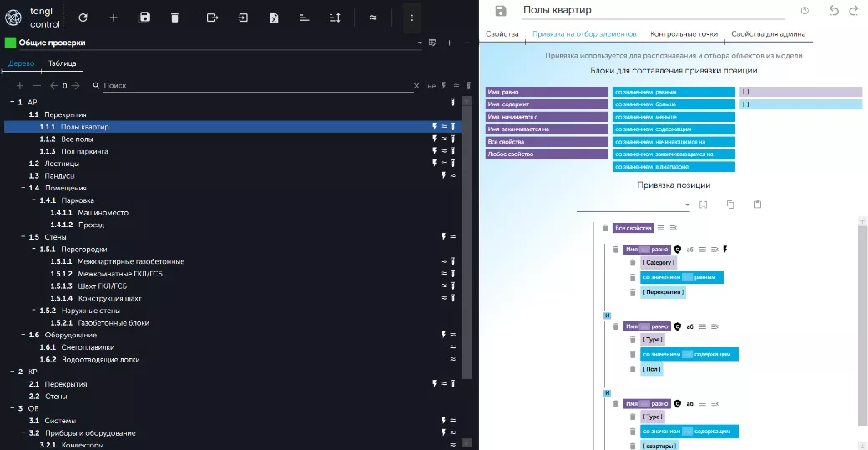868x450 pixels.
Task: Click the 'Имя содержит' purple block
Action: 546,104
